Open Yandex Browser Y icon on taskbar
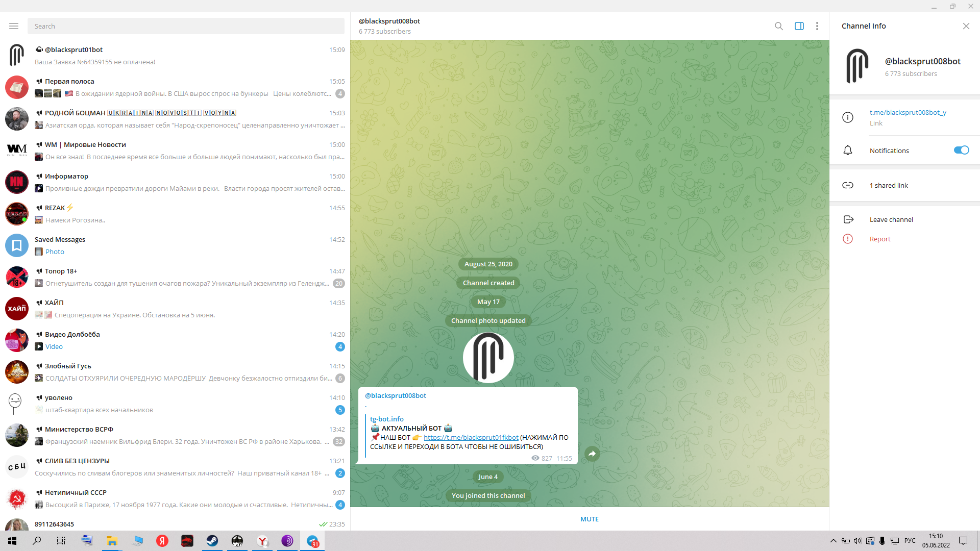 click(x=262, y=541)
